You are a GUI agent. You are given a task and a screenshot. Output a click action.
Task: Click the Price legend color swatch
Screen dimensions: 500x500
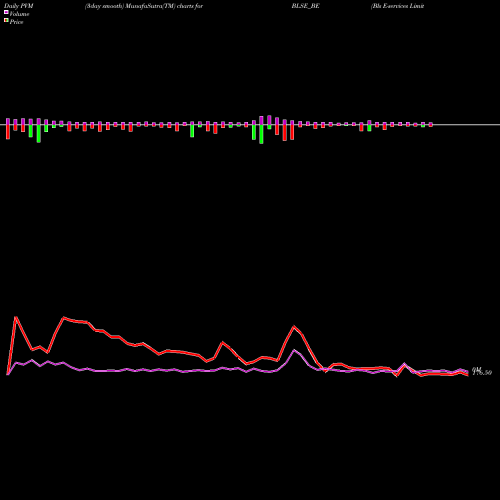tap(6, 21)
